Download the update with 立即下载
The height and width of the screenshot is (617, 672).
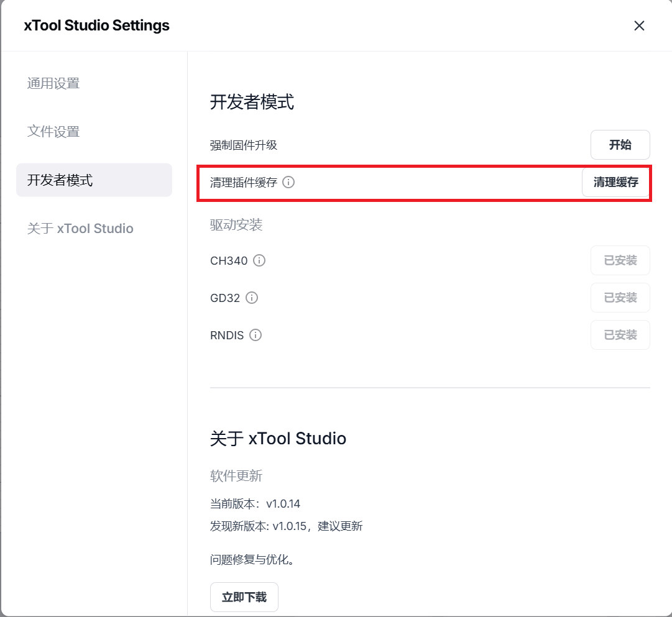click(x=244, y=597)
